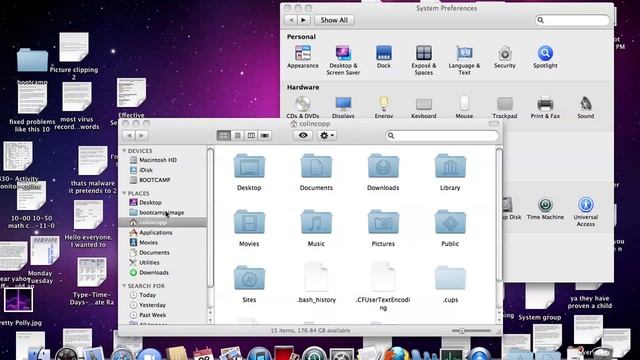Focus the Finder search field
This screenshot has height=360, width=640.
[x=442, y=136]
